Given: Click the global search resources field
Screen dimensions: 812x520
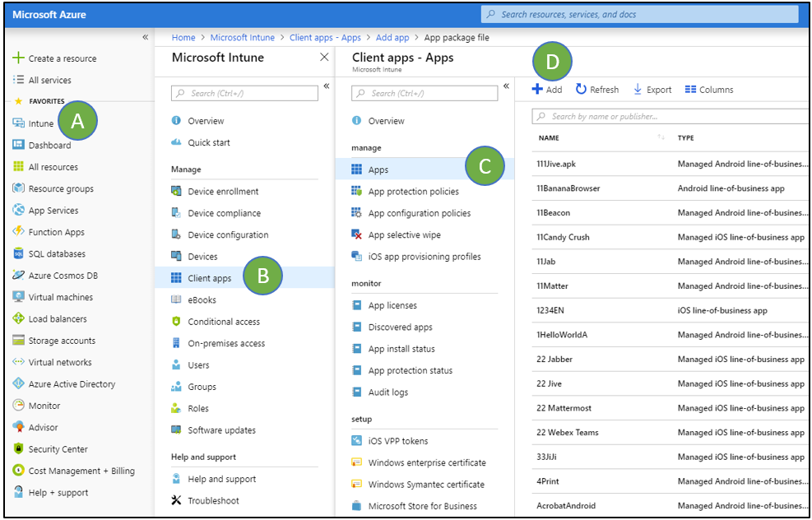Looking at the screenshot, I should coord(640,14).
